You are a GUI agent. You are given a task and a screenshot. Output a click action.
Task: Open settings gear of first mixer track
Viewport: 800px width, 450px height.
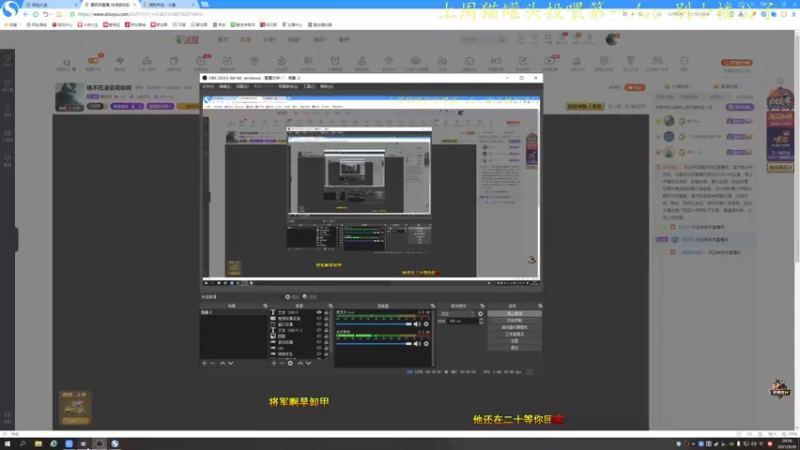tap(426, 324)
